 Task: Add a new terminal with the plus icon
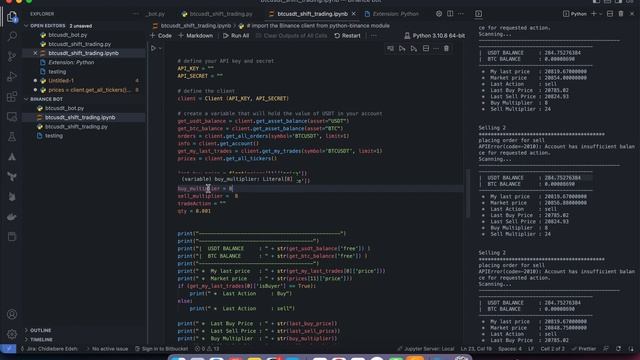coord(594,13)
